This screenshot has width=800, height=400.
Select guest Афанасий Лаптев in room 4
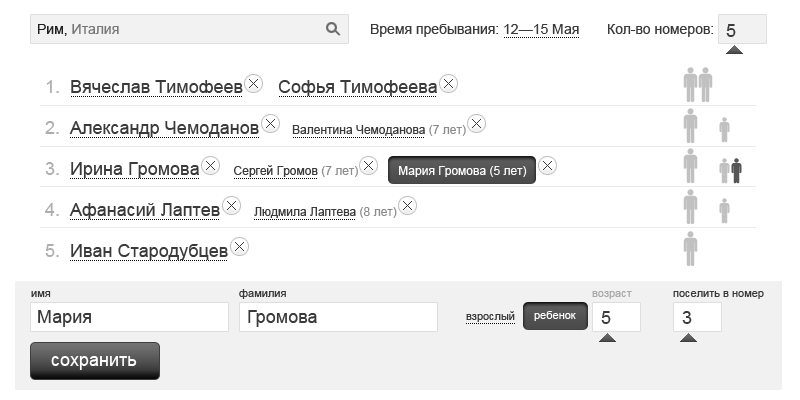click(x=144, y=210)
